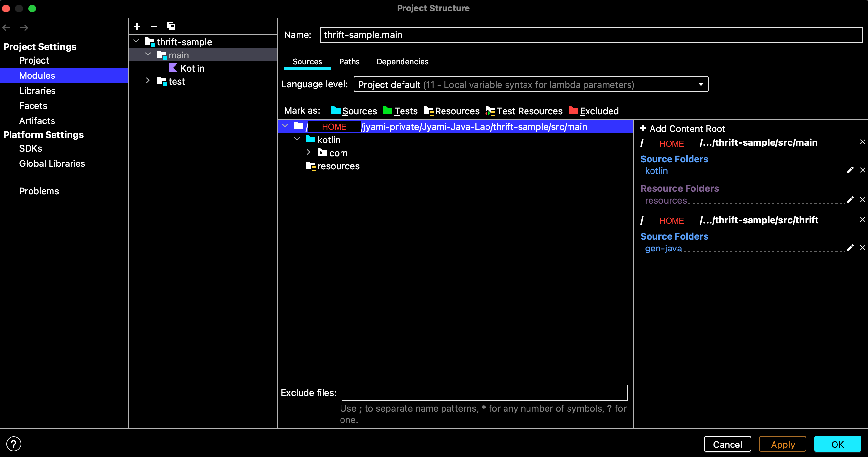
Task: Open the Language level dropdown
Action: click(531, 84)
